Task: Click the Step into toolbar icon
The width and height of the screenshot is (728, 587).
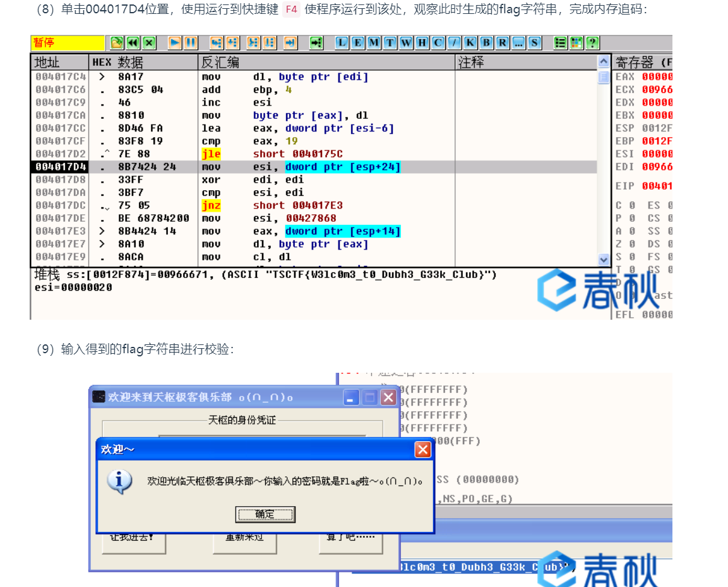Action: [216, 43]
